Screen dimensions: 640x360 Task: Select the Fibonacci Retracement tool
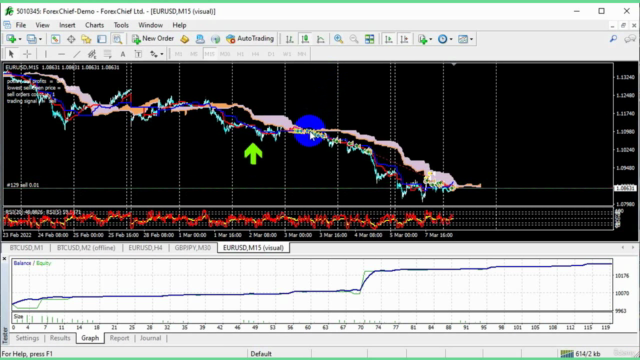[107, 54]
